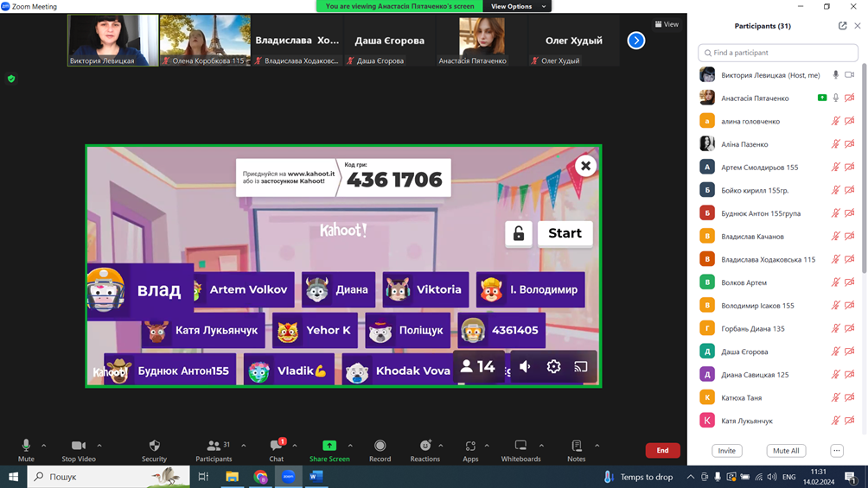Toggle the Kahoot game lock icon
Viewport: 868px width, 488px height.
pyautogui.click(x=519, y=233)
